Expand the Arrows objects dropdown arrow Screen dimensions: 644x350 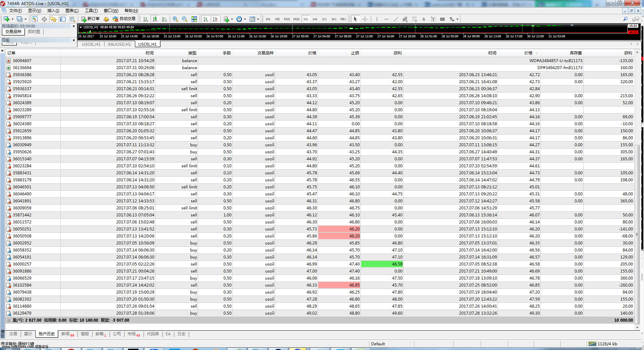[x=457, y=19]
